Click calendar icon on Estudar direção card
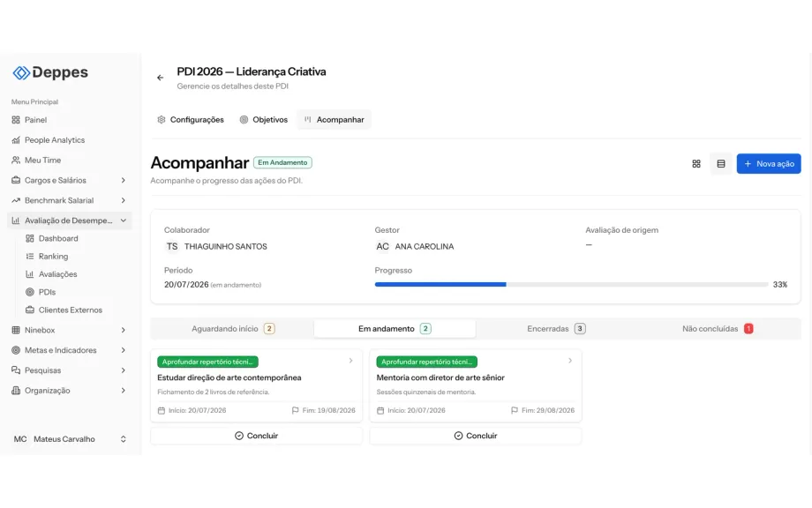This screenshot has width=812, height=508. pos(162,411)
